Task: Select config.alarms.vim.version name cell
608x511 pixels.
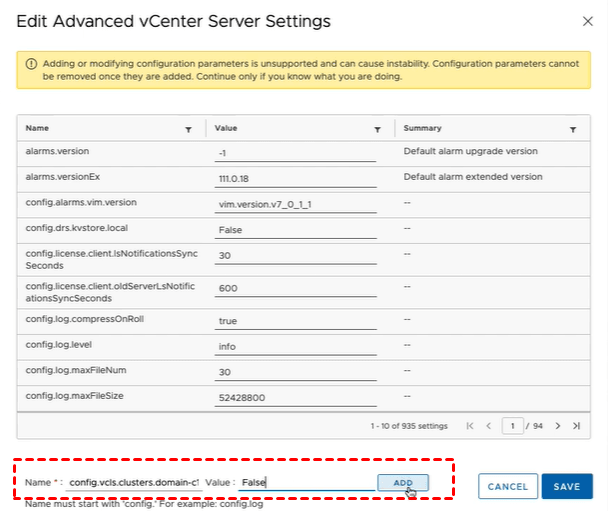Action: 81,202
